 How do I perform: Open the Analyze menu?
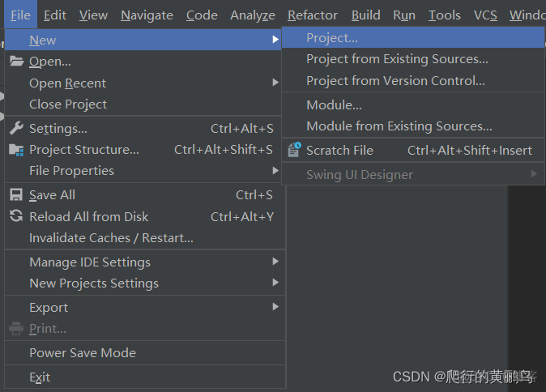tap(253, 15)
